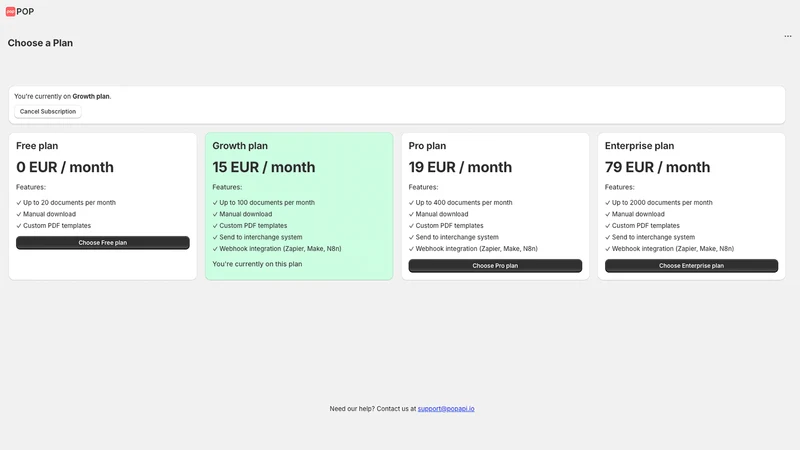Click the 0 EUR / month price
Screen dimensions: 800x450
coord(65,167)
